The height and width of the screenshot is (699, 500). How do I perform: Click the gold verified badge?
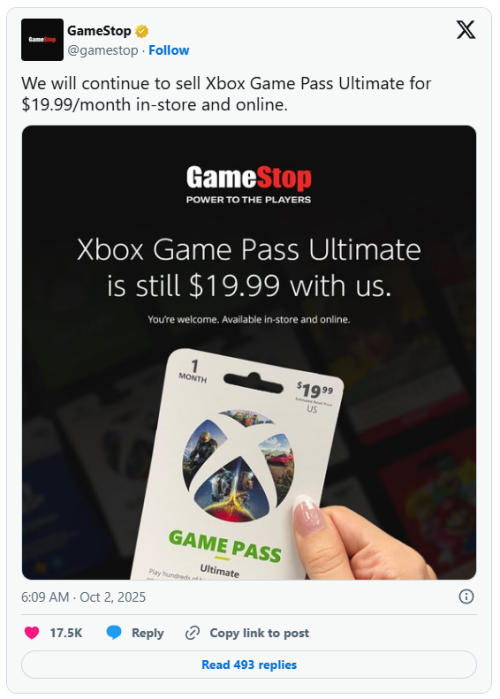(142, 32)
